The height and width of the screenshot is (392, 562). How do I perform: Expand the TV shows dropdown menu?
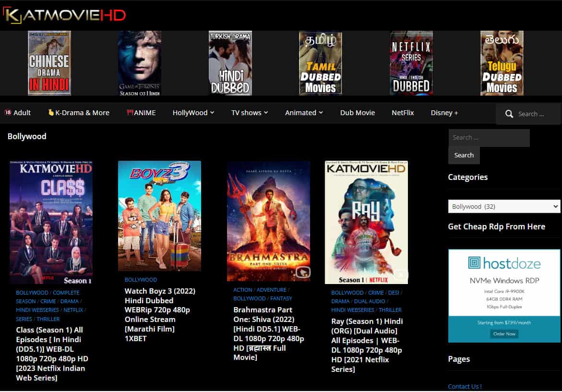pyautogui.click(x=249, y=113)
